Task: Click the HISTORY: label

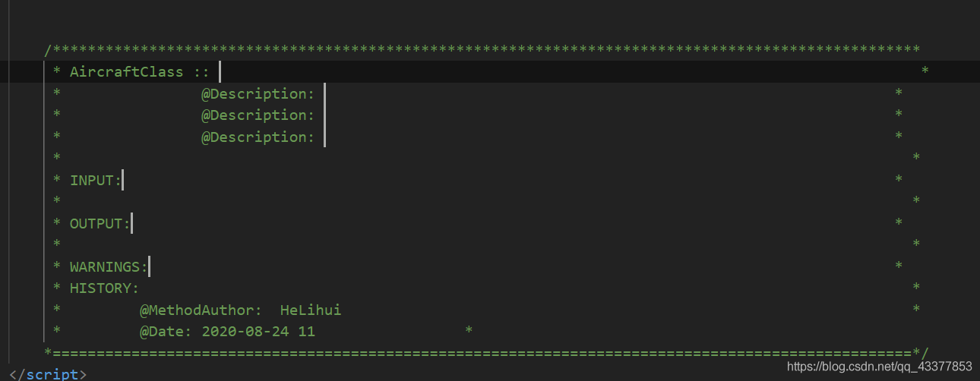Action: [104, 288]
